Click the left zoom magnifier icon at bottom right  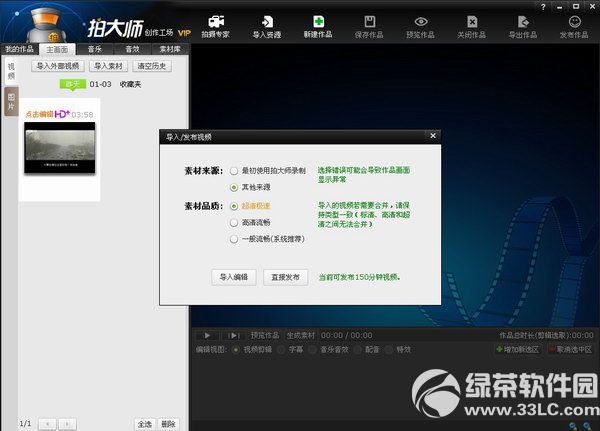point(573,426)
